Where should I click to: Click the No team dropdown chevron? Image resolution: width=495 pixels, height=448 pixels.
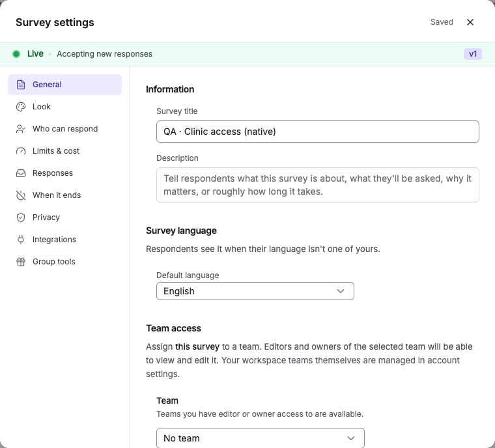350,438
